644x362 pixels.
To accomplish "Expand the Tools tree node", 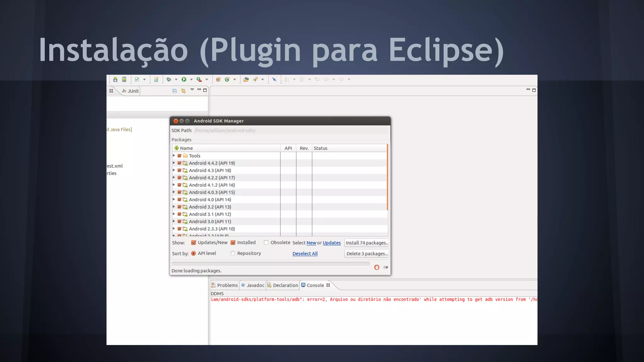I will click(174, 156).
